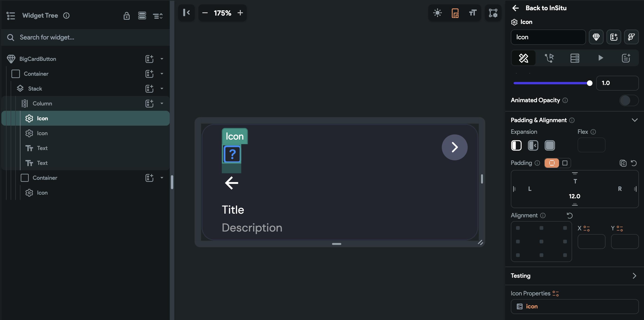Open the documentation notes tab
This screenshot has width=644, height=320.
tap(626, 58)
